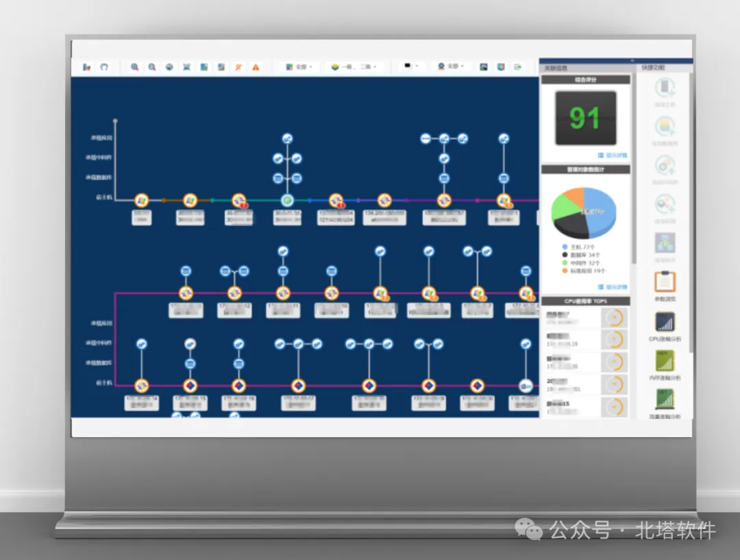Click the zoom out magnifier icon
Screen dimensions: 740x560
click(152, 67)
